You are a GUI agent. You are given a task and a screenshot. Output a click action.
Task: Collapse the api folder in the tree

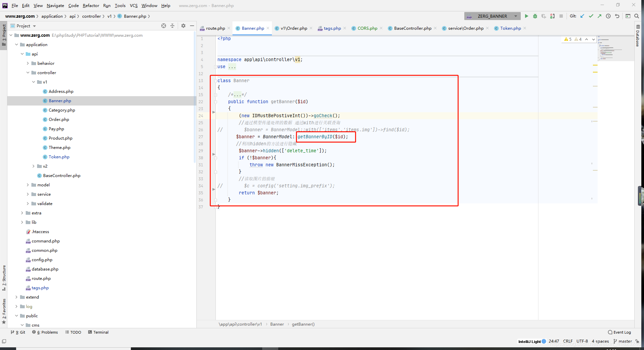[x=22, y=54]
